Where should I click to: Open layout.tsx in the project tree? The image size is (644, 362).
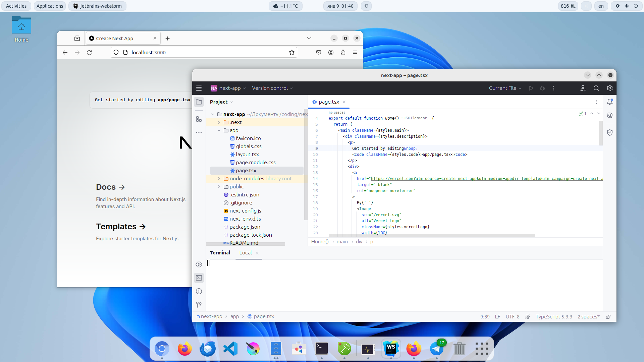click(247, 155)
